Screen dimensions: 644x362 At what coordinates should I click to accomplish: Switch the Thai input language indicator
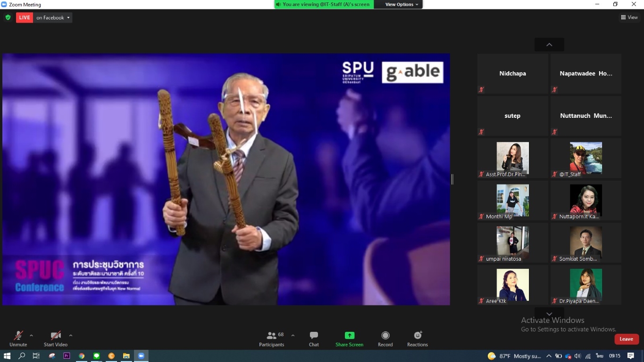pos(600,356)
